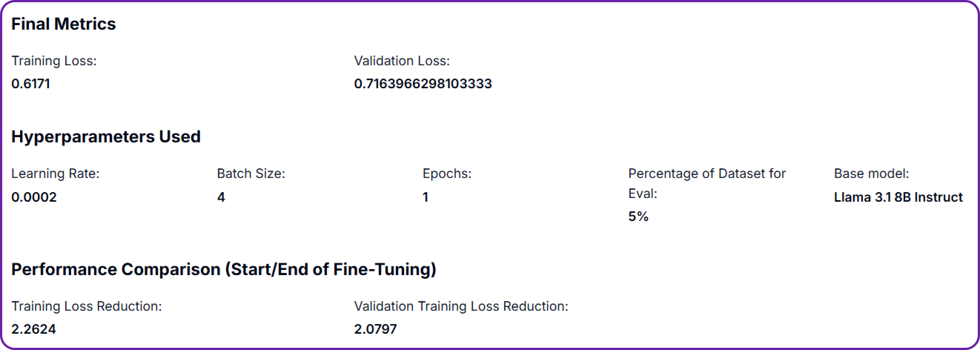Select the Base model label
Screen dimensions: 980x350
point(871,174)
